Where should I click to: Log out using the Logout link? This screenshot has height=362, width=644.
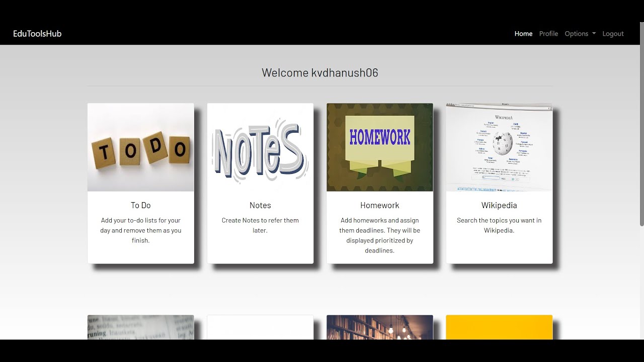[x=613, y=34]
